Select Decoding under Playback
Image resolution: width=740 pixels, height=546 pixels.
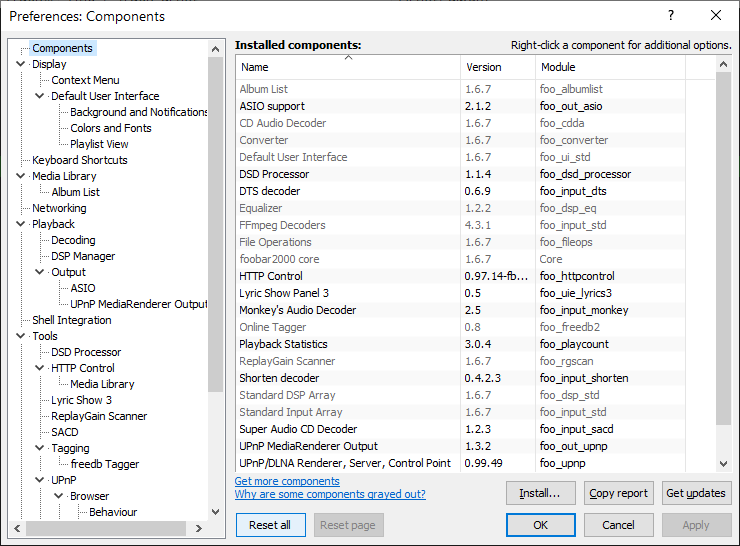[73, 240]
